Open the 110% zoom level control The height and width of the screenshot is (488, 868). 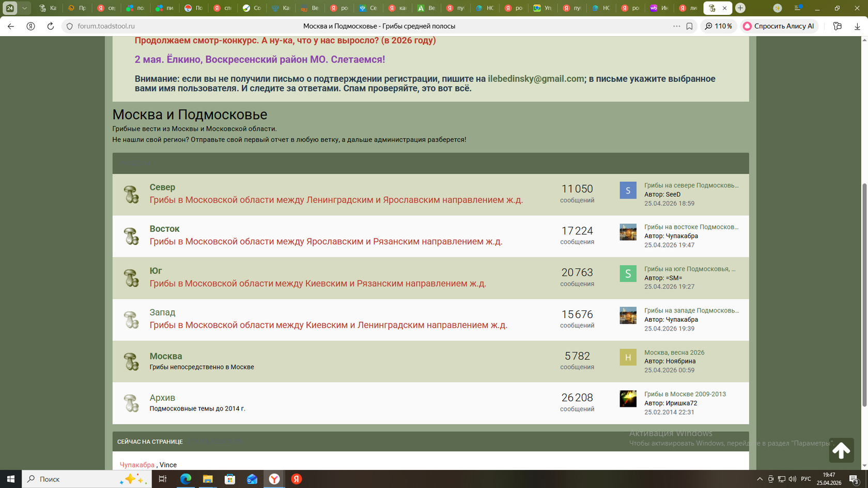pyautogui.click(x=718, y=26)
